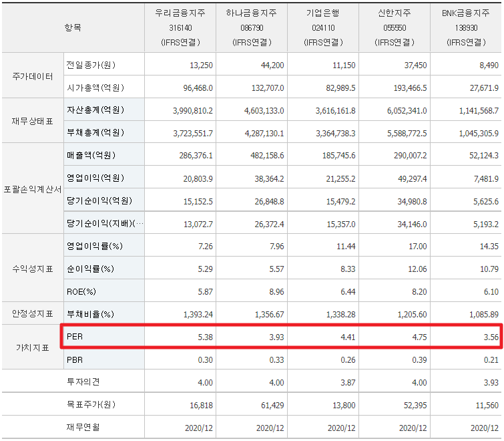Select investment opinion value 3.87
The height and width of the screenshot is (441, 504).
coord(348,383)
